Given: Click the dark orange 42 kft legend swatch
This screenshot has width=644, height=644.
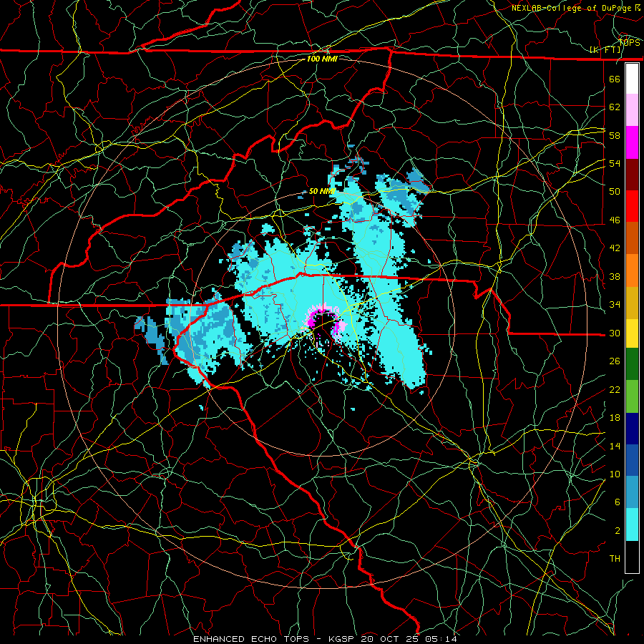Looking at the screenshot, I should (632, 238).
